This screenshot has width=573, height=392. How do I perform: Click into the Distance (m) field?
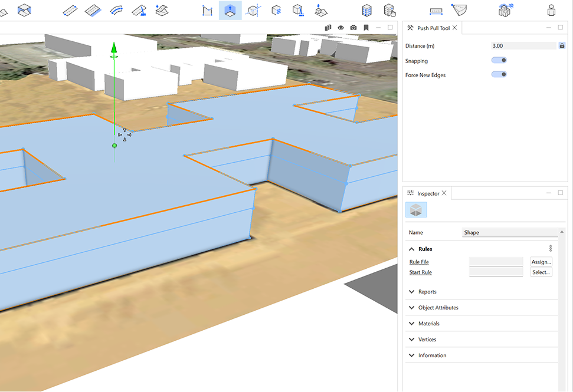coord(523,46)
